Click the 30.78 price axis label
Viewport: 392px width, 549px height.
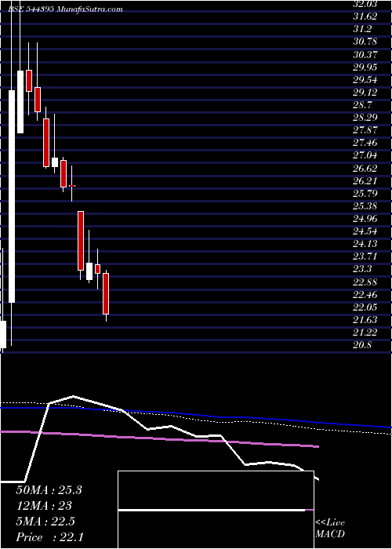click(365, 42)
